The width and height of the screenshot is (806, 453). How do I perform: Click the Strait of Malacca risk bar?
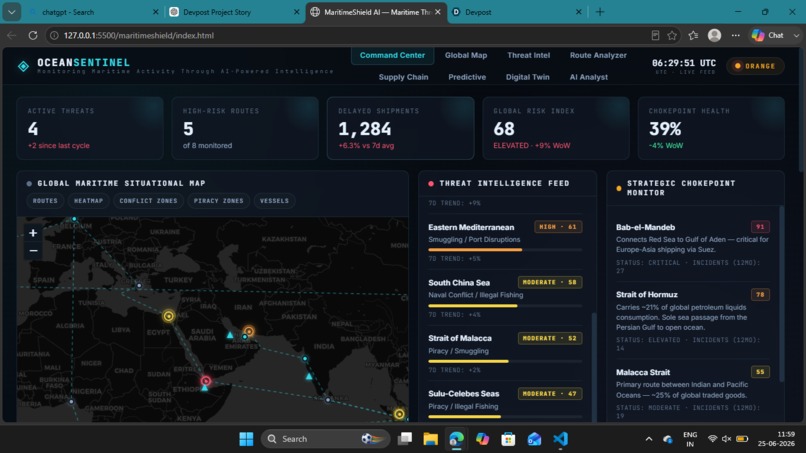tap(505, 361)
